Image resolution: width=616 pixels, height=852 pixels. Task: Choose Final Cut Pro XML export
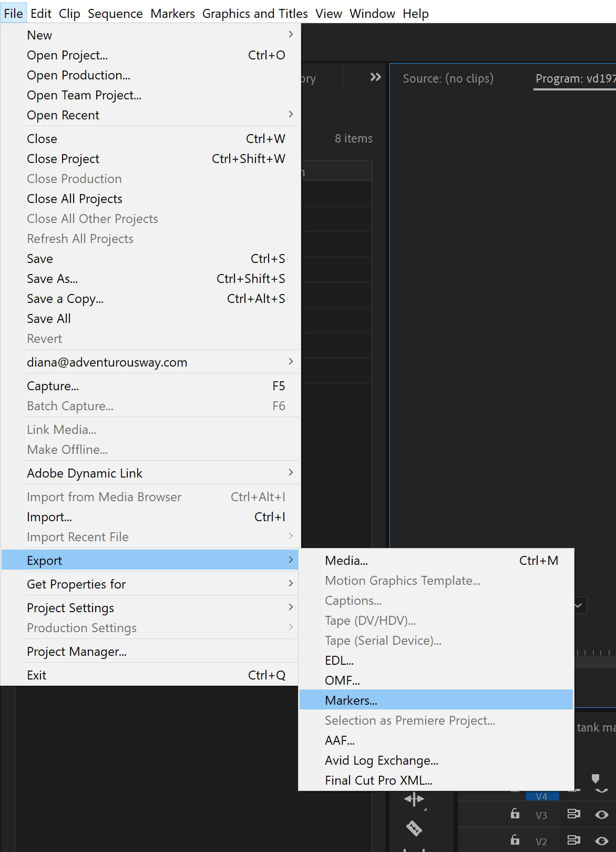click(436, 780)
